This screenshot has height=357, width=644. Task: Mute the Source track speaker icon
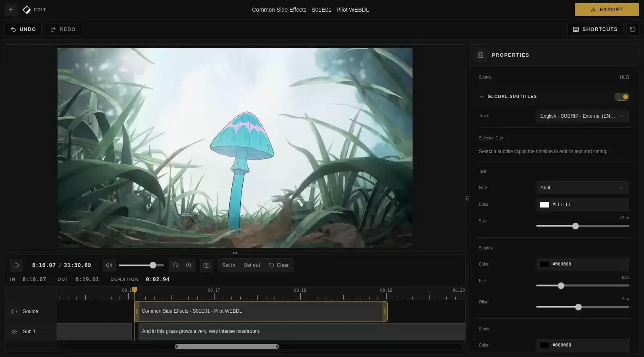coord(14,311)
